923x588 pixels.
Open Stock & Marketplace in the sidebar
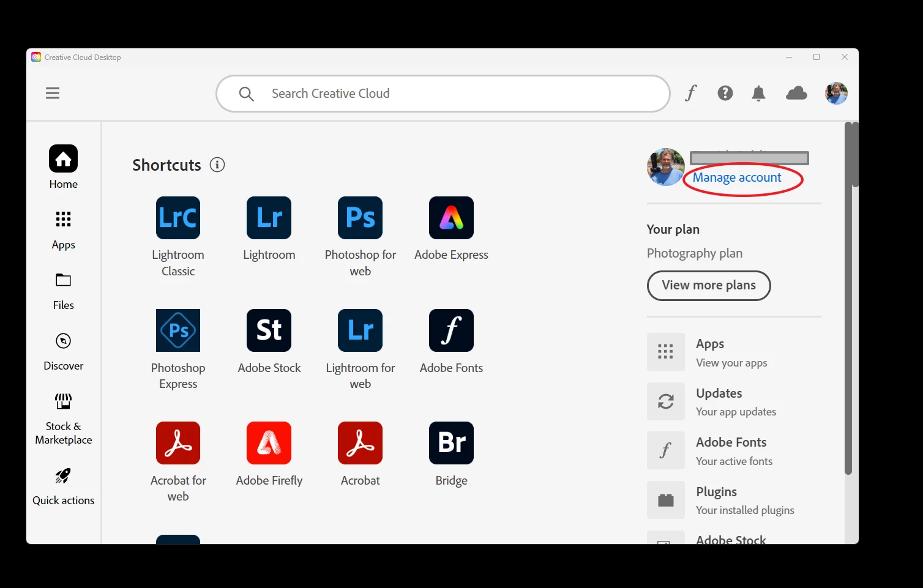(x=64, y=419)
